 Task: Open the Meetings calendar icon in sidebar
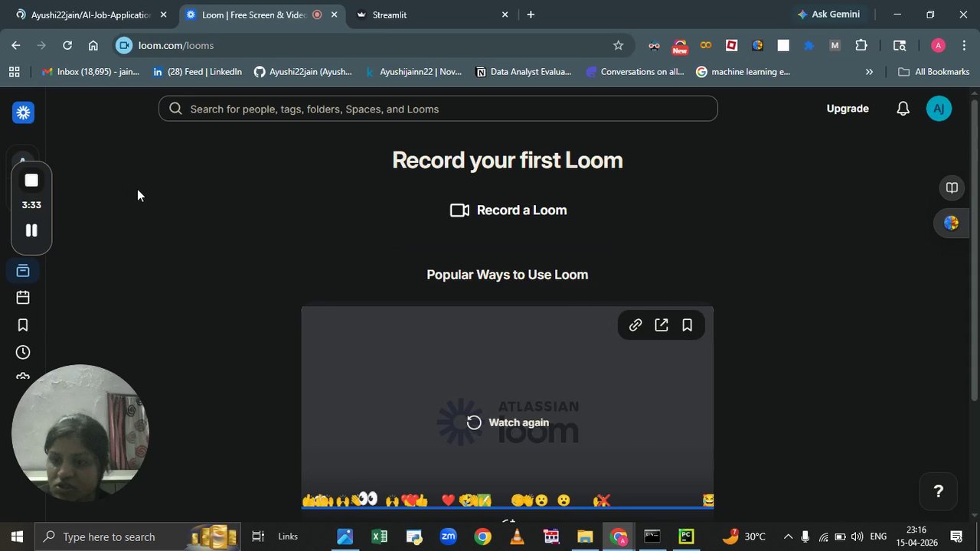23,298
